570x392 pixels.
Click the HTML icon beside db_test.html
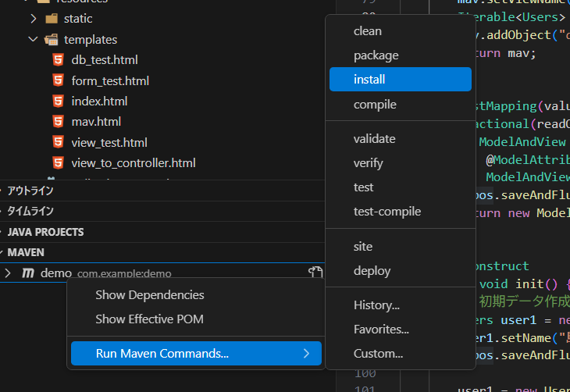click(58, 59)
